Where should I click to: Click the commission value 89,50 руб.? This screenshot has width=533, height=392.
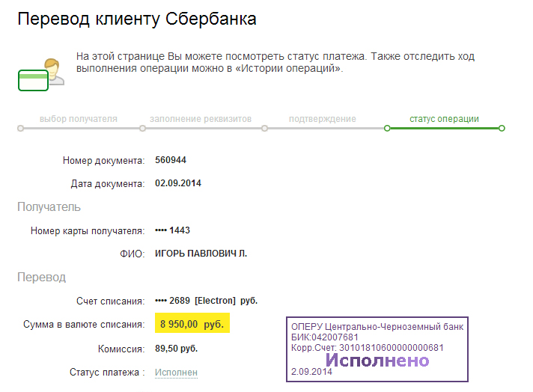click(x=176, y=349)
